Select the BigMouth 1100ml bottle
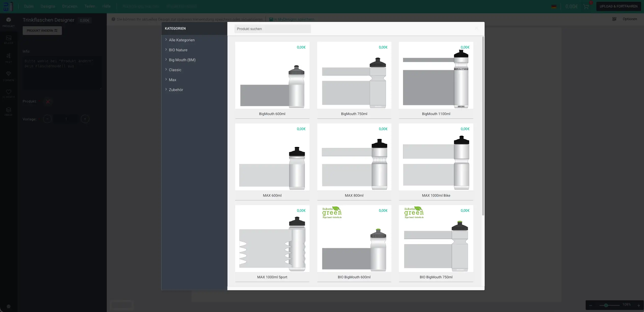Viewport: 644px width, 312px height. pyautogui.click(x=436, y=80)
